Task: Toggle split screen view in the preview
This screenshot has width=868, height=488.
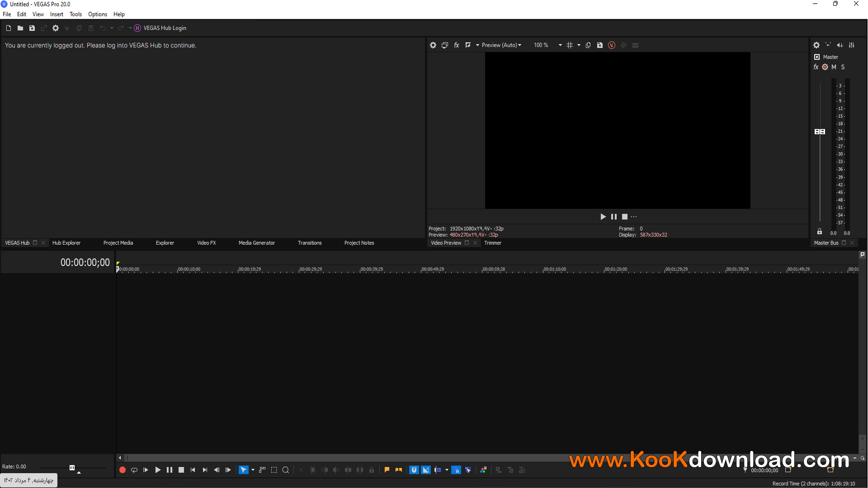Action: point(468,45)
